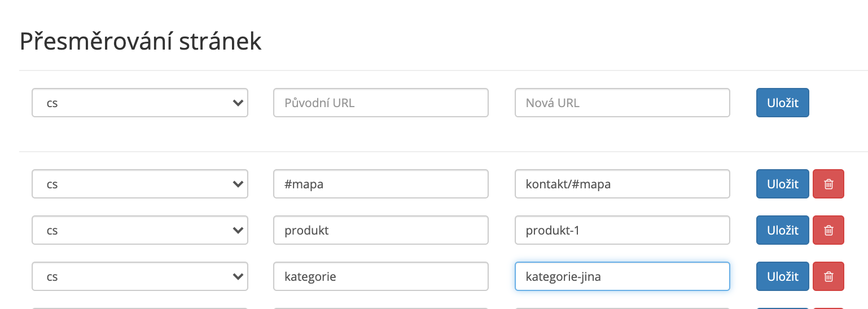Focus the empty Původní URL field

[x=381, y=103]
